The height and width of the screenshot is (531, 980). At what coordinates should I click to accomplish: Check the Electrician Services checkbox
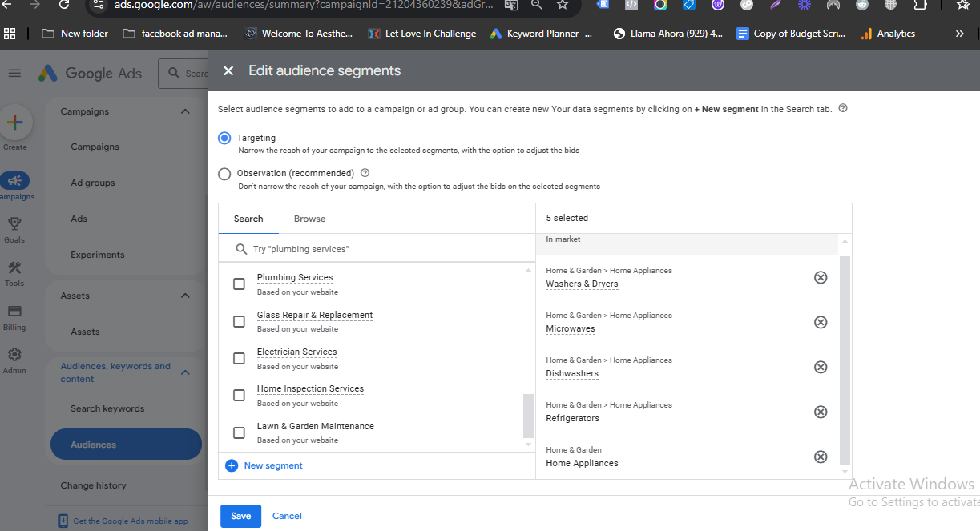coord(239,358)
